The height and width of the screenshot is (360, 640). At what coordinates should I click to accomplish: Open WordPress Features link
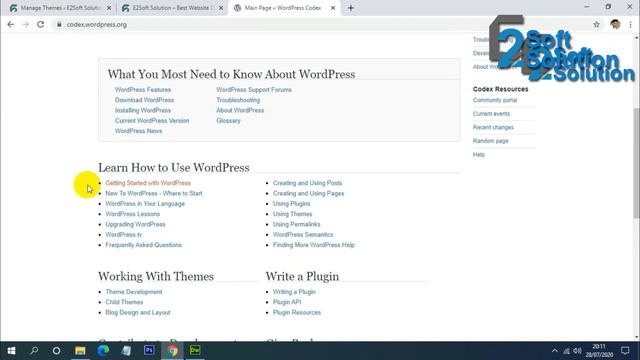143,90
